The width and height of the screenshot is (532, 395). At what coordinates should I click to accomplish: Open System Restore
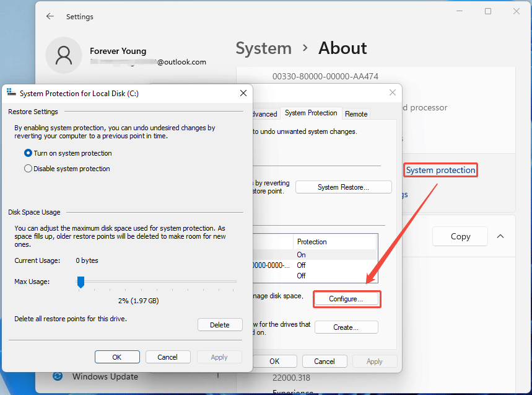[x=343, y=187]
